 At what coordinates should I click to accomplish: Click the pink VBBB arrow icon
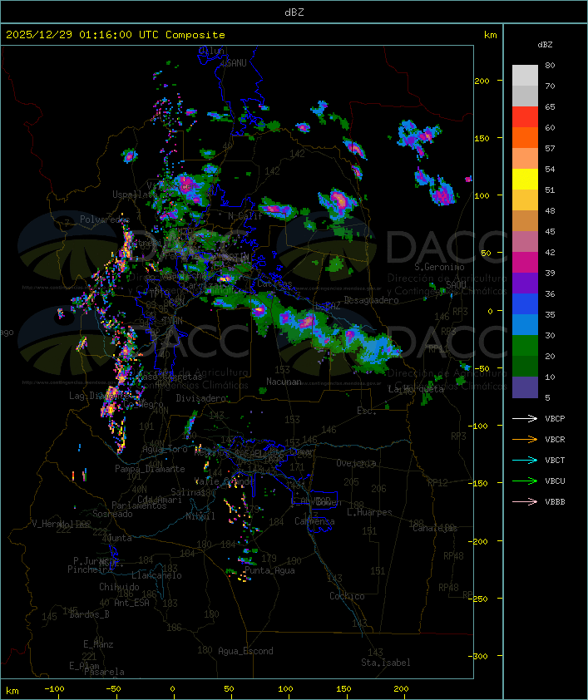[x=525, y=502]
